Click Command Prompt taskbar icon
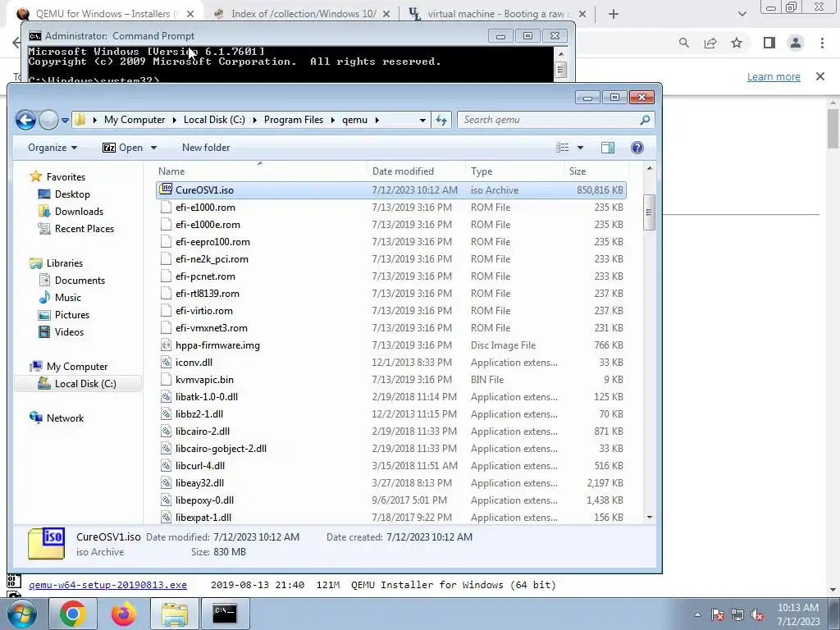This screenshot has height=630, width=840. click(225, 614)
